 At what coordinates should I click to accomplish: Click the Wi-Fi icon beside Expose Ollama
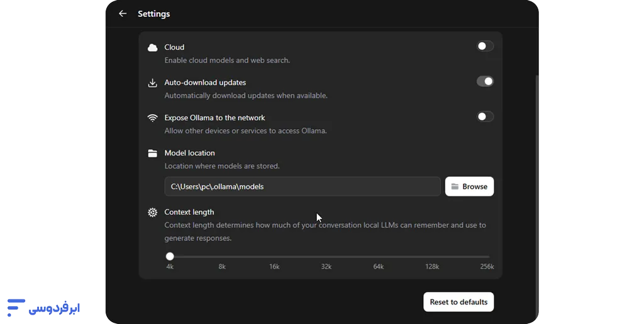point(152,118)
